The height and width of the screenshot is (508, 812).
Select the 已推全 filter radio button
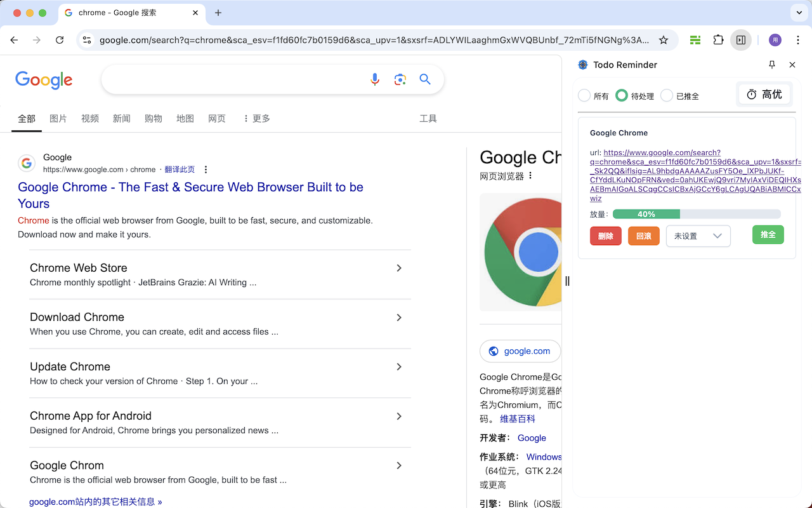point(667,95)
